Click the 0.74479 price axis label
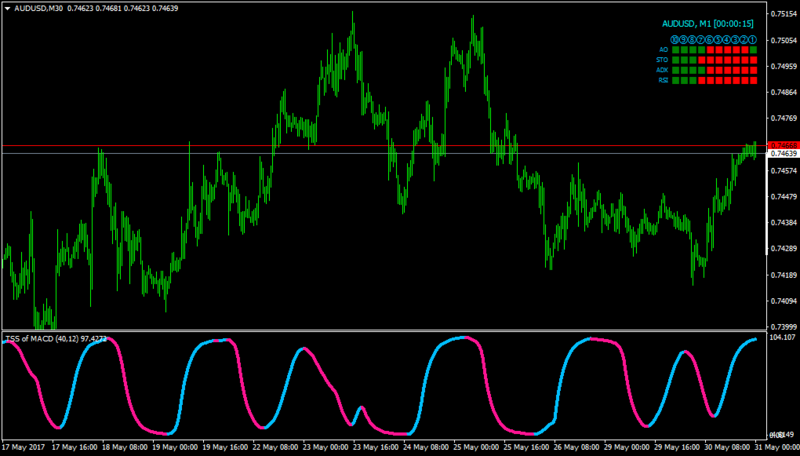800x456 pixels. point(785,196)
